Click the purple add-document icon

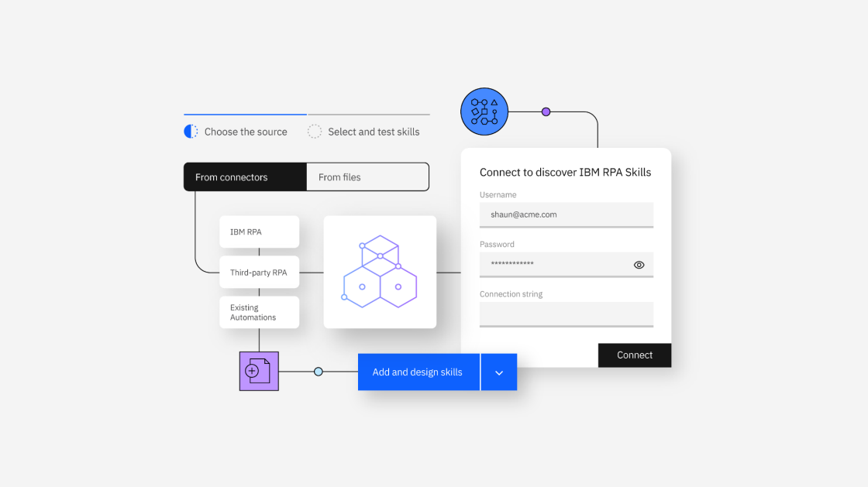point(259,371)
